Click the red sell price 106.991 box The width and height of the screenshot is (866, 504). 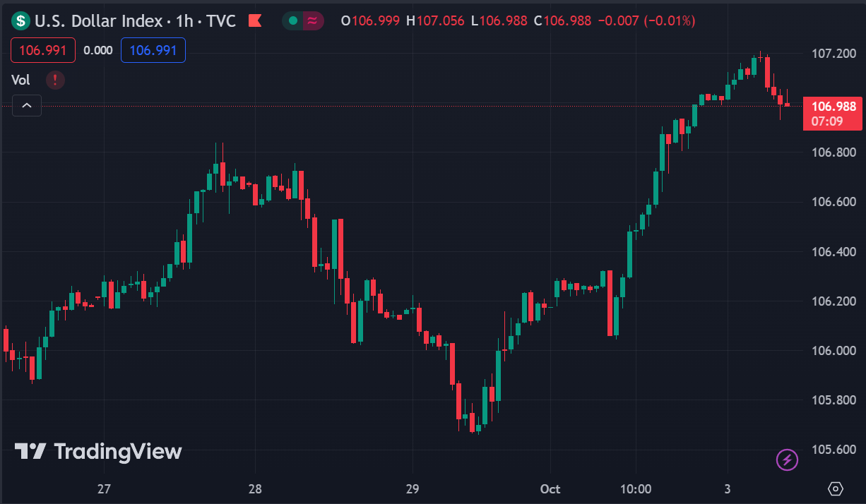click(x=43, y=50)
